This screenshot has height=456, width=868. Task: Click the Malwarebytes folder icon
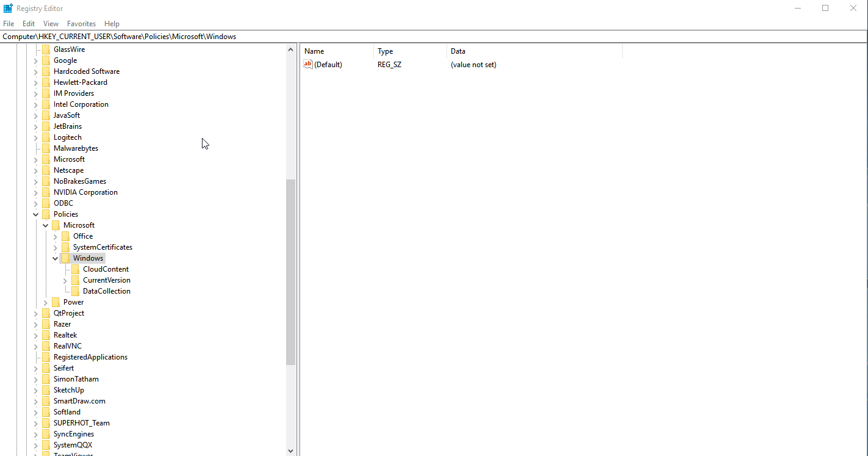(46, 148)
